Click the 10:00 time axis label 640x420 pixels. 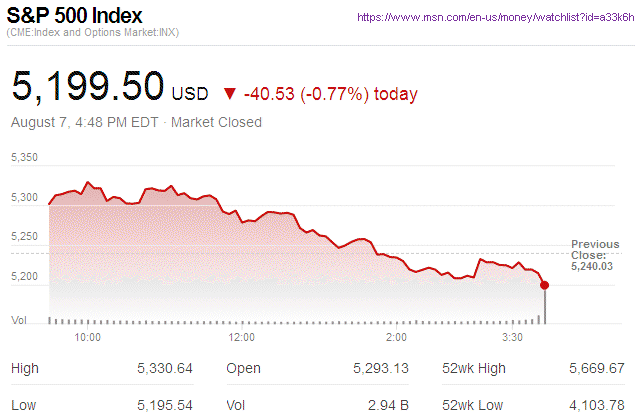(88, 338)
